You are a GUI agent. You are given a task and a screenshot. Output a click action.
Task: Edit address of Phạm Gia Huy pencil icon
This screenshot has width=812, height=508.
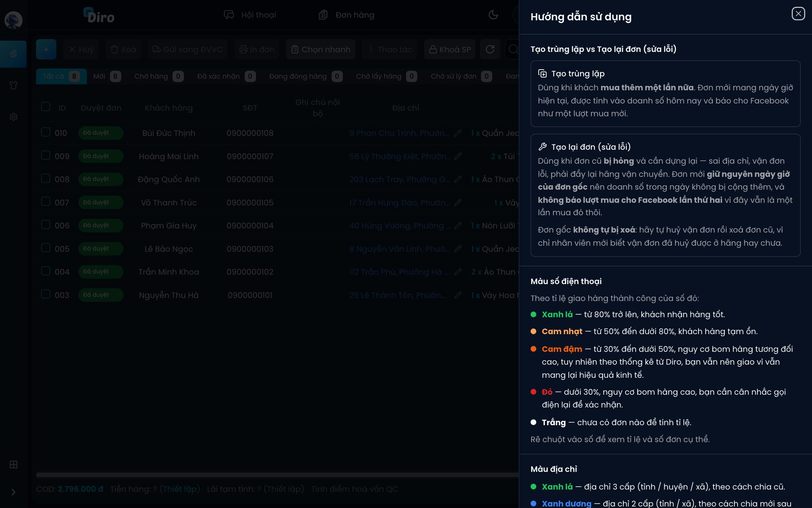click(458, 226)
